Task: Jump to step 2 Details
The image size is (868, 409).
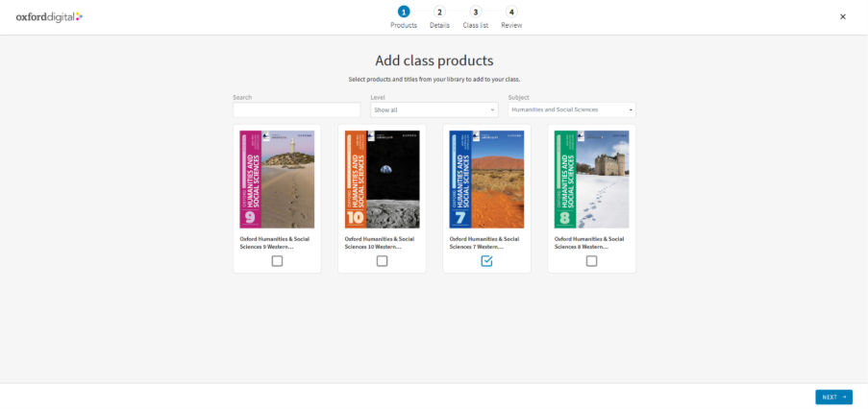Action: coord(439,12)
